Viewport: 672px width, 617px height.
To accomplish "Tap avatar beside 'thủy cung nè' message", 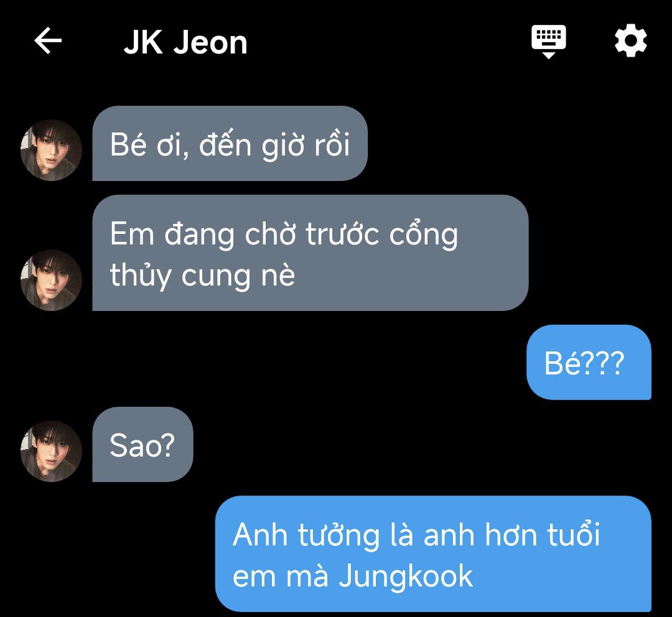I will pos(52,281).
